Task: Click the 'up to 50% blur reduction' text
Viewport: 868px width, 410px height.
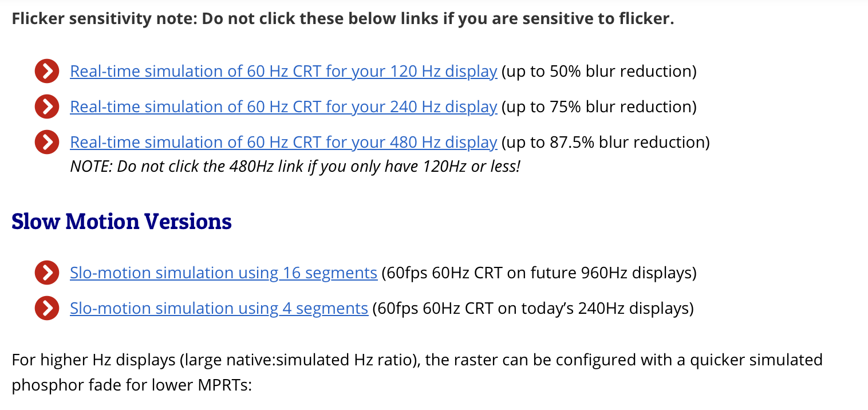Action: [x=599, y=72]
